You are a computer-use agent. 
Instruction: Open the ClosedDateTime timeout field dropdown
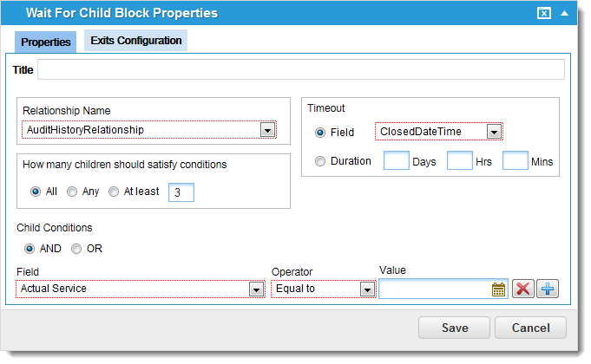point(494,132)
